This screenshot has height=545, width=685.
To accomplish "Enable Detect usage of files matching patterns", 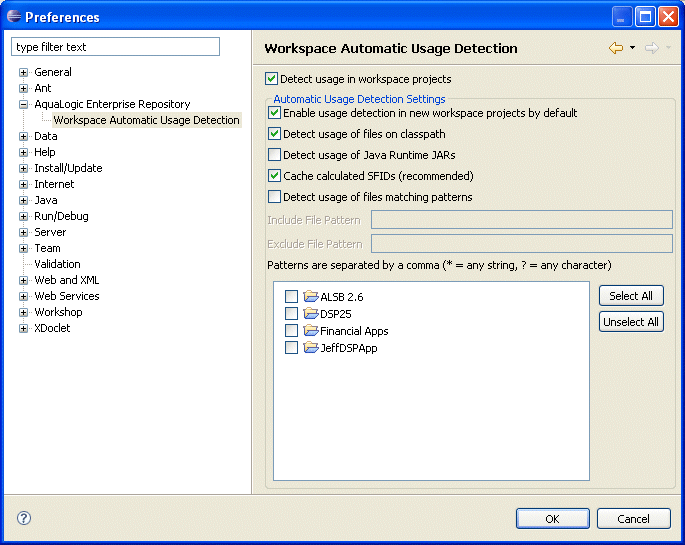I will [x=274, y=197].
